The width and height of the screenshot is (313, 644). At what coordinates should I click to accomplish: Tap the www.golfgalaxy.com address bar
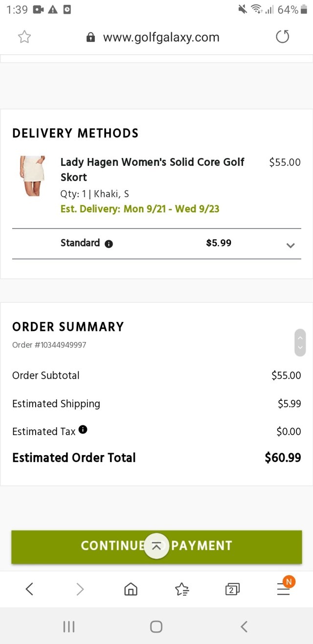161,37
